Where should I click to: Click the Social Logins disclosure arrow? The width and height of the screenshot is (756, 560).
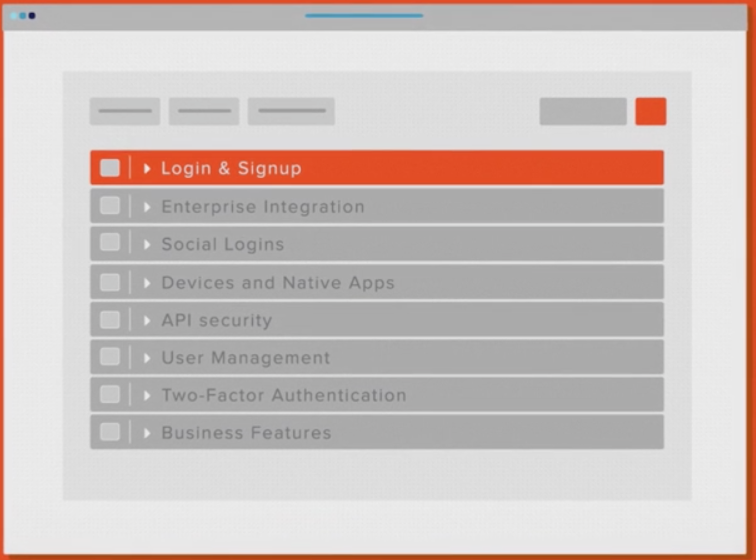[x=147, y=244]
